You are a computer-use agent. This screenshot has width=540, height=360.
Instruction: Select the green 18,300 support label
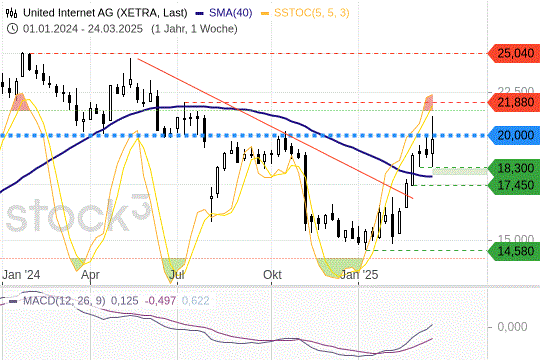click(x=514, y=168)
